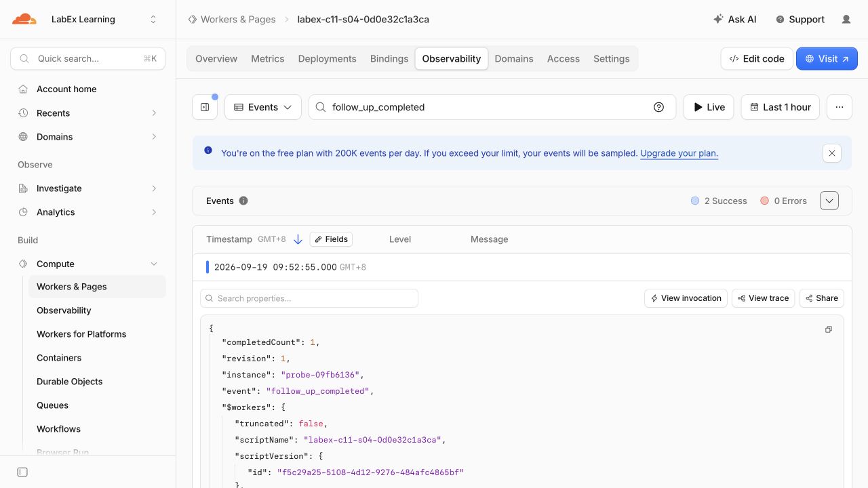The width and height of the screenshot is (868, 488).
Task: Switch to the Deployments tab
Action: tap(327, 59)
